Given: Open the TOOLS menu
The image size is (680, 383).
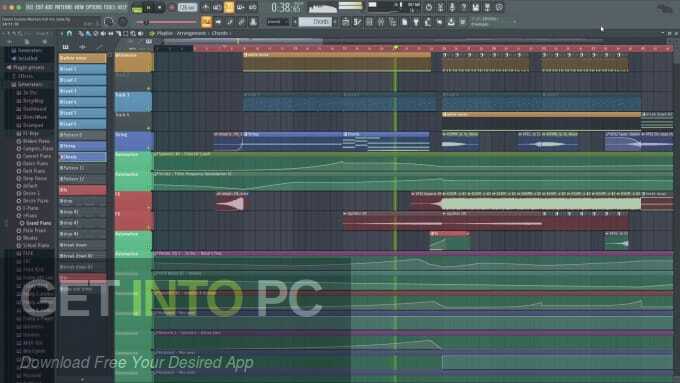Looking at the screenshot, I should (110, 7).
